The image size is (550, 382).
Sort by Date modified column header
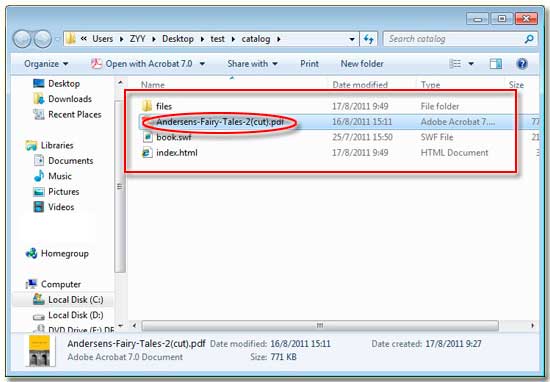[360, 85]
